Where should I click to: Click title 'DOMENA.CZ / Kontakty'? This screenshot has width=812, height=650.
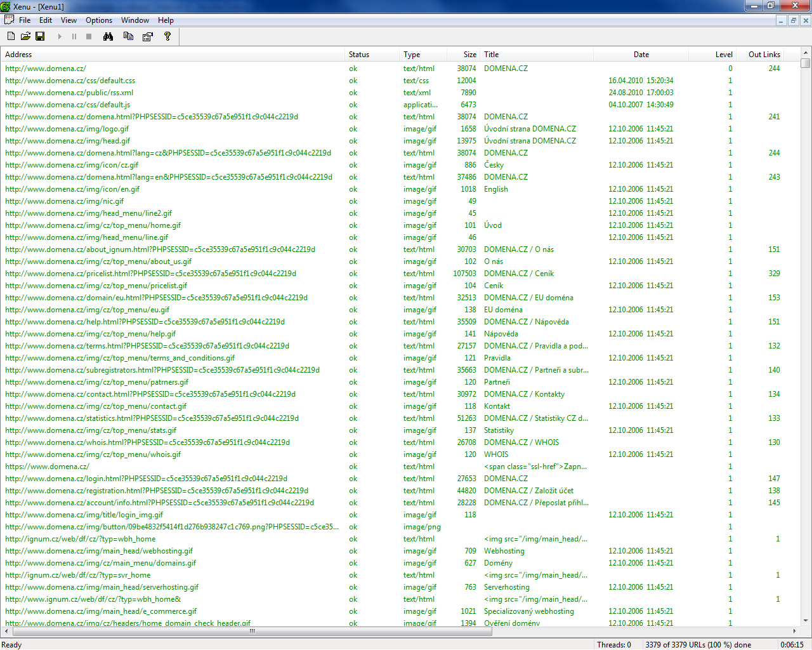point(524,394)
